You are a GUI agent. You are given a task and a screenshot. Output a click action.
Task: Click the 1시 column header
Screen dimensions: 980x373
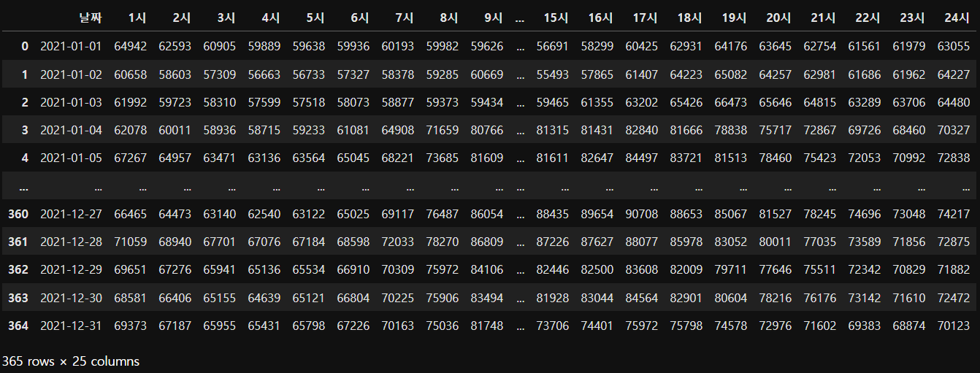(x=137, y=18)
